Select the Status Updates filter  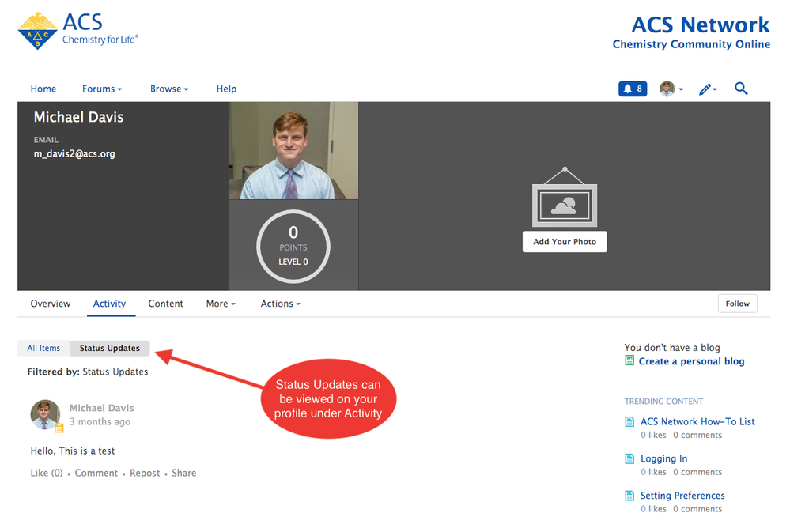(x=109, y=349)
